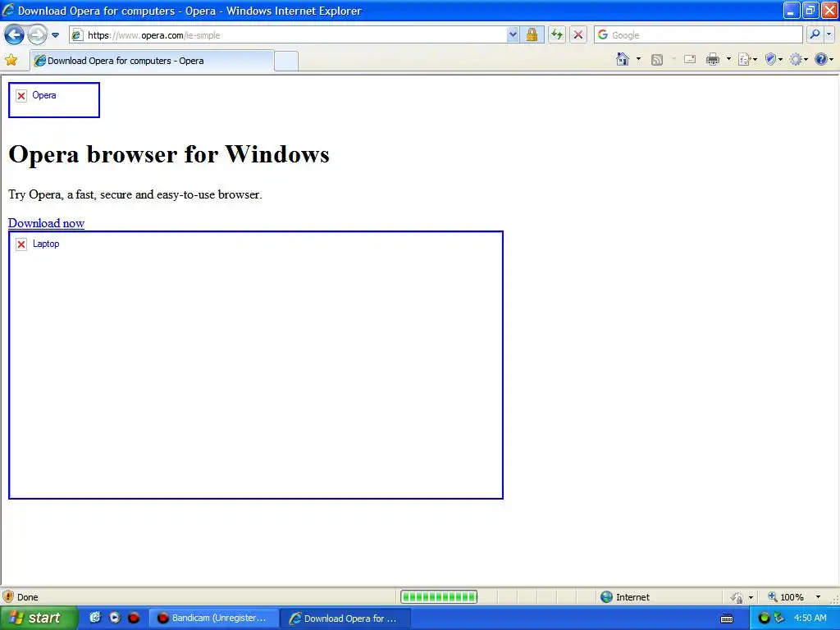Click the broken Laptop image placeholder
The image size is (840, 630).
point(256,365)
